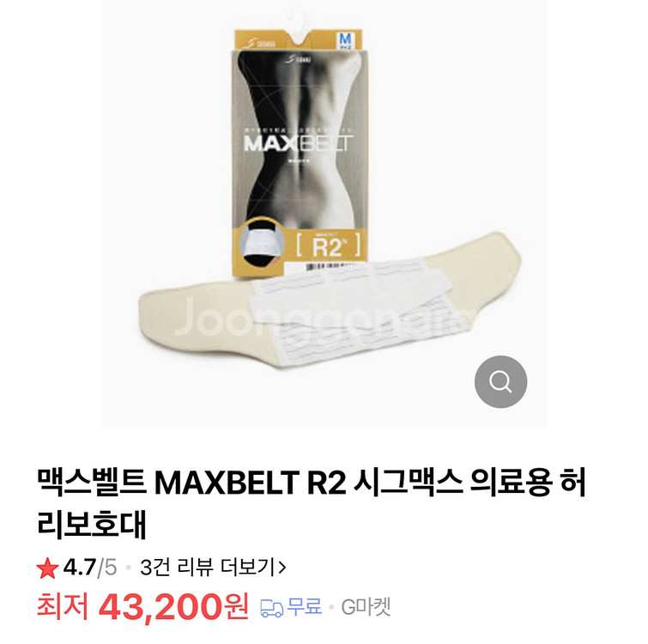Click the 무료 shipping label

[305, 607]
